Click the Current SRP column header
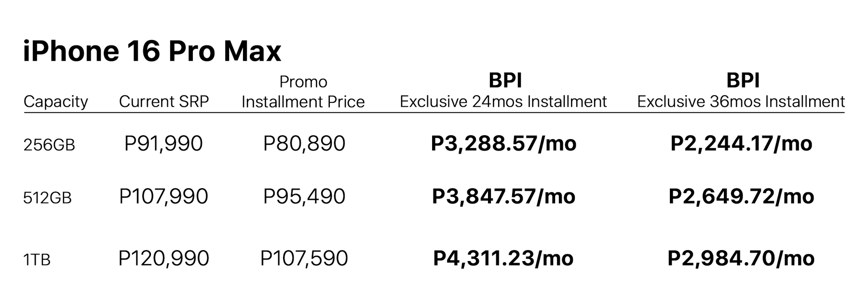Viewport: 868px width, 306px height. point(164,102)
